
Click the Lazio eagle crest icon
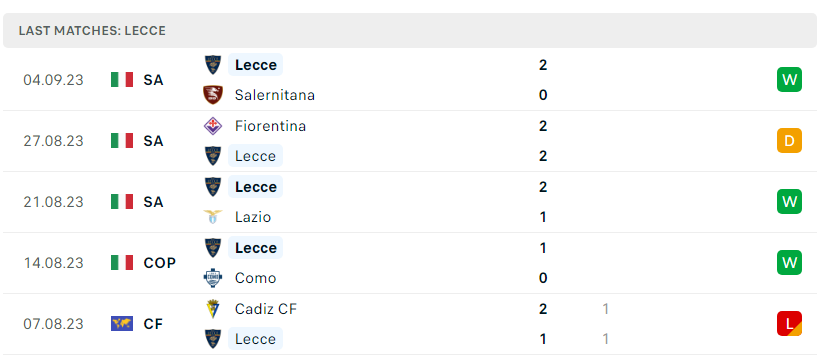tap(213, 217)
